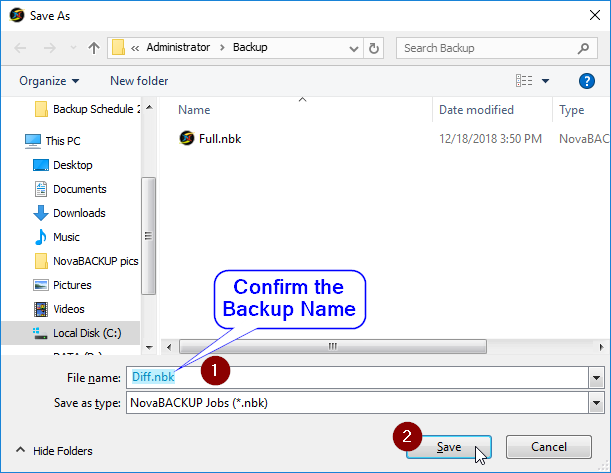The image size is (611, 473).
Task: Click the navigation pane scroll up arrow
Action: 149,107
